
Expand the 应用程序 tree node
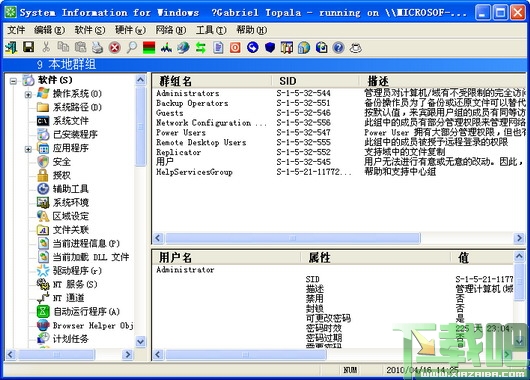pyautogui.click(x=28, y=149)
